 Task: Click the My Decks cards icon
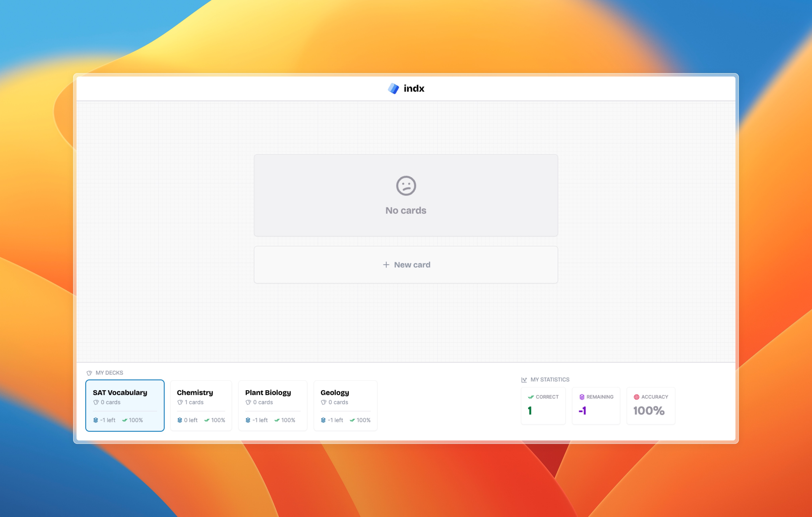pyautogui.click(x=89, y=373)
